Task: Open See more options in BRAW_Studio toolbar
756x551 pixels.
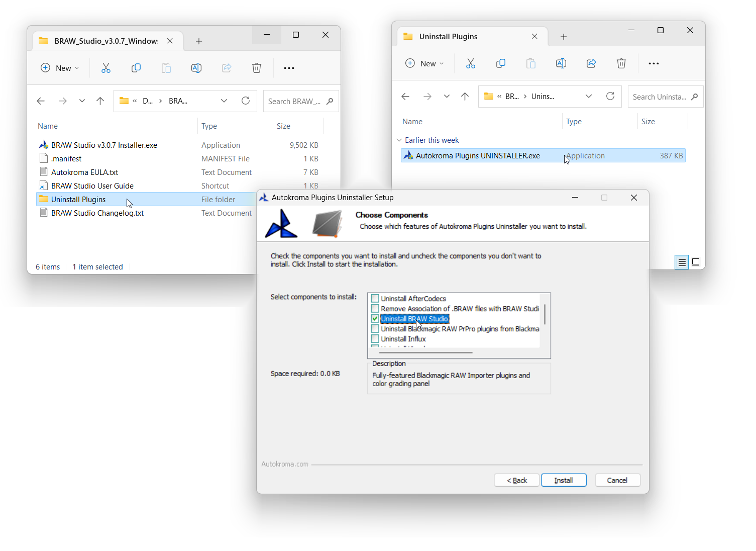Action: tap(289, 68)
